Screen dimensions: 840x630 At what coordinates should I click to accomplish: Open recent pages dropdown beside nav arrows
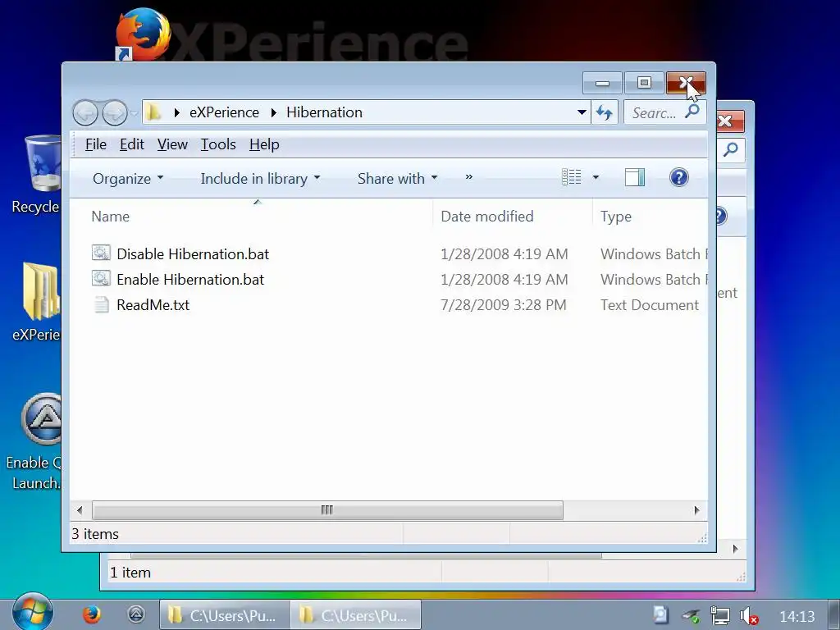(134, 113)
